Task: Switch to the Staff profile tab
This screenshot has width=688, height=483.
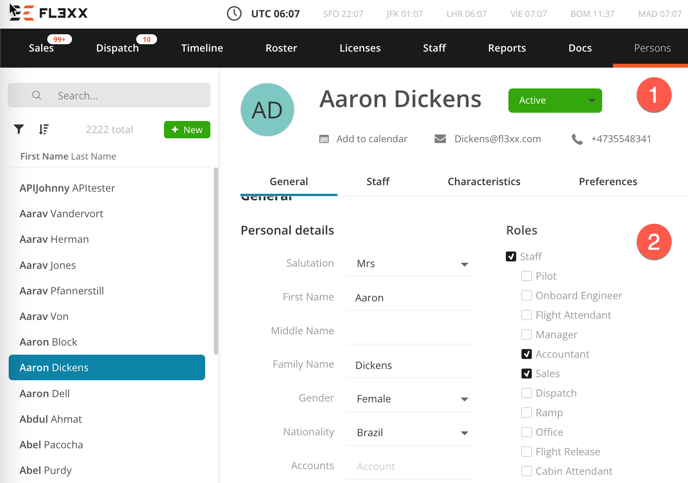Action: coord(378,182)
